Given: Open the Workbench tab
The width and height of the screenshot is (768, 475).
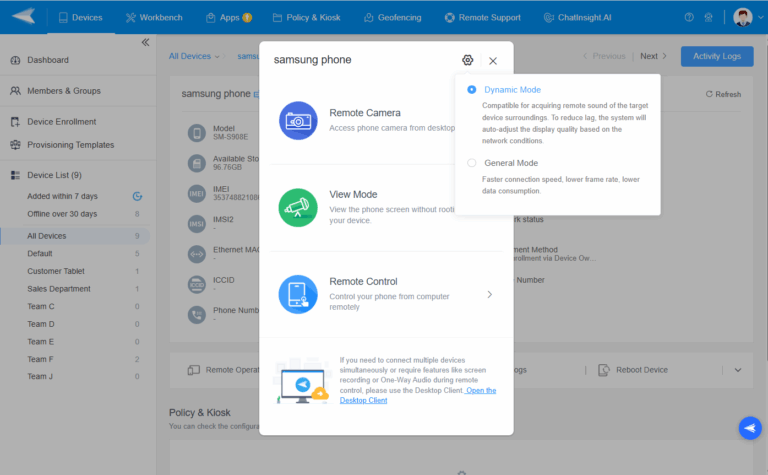Looking at the screenshot, I should tap(154, 18).
